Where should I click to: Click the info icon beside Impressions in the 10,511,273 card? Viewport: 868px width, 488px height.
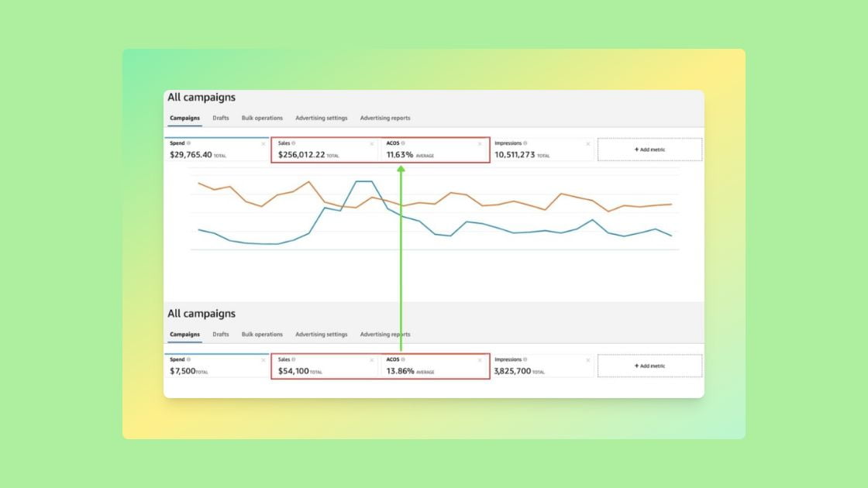(525, 143)
